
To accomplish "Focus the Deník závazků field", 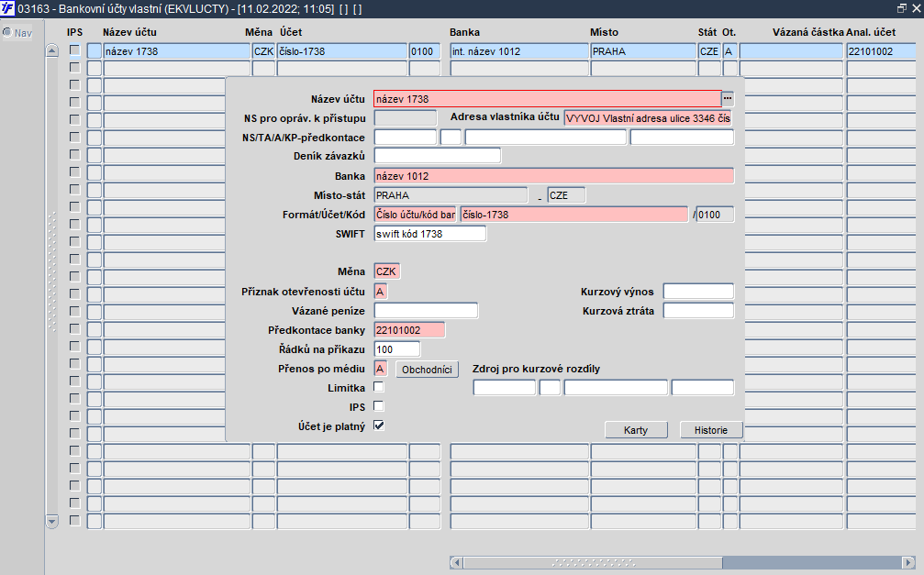I will (437, 156).
